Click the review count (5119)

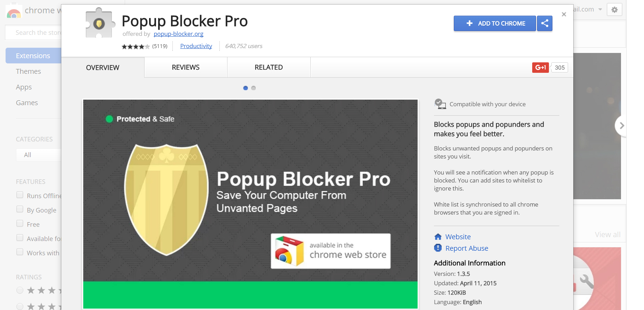pos(160,46)
